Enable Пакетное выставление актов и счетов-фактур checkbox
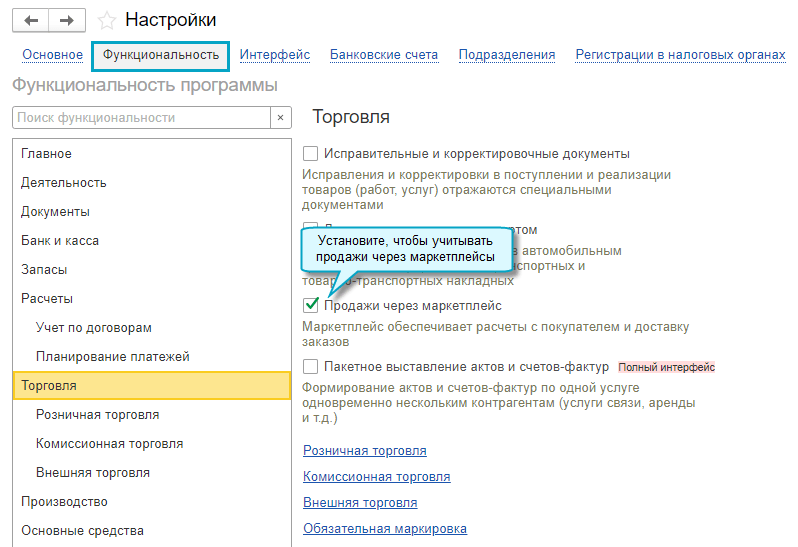 (310, 366)
